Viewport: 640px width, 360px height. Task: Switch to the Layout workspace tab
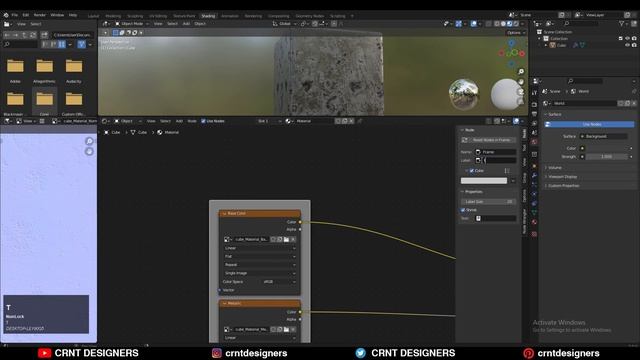(93, 16)
